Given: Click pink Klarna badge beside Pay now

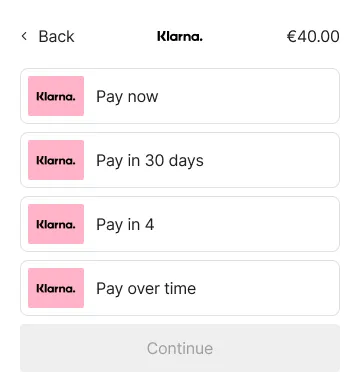Looking at the screenshot, I should click(56, 96).
